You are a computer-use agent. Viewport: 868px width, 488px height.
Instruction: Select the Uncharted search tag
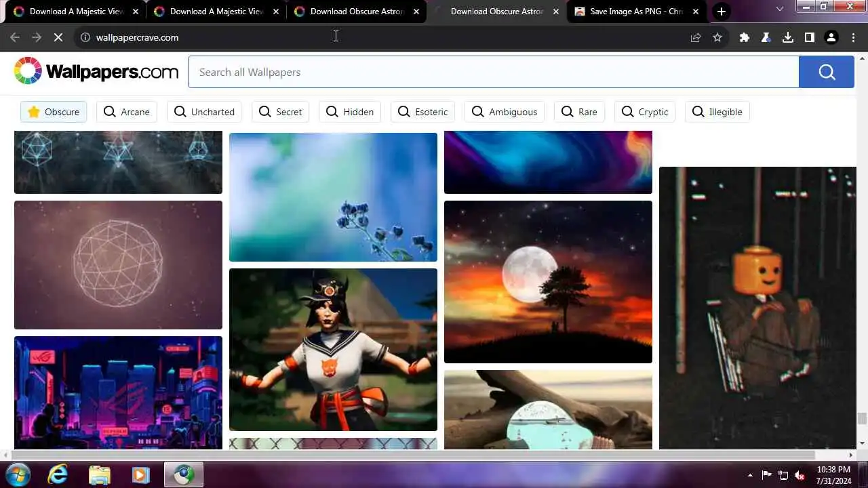tap(204, 112)
